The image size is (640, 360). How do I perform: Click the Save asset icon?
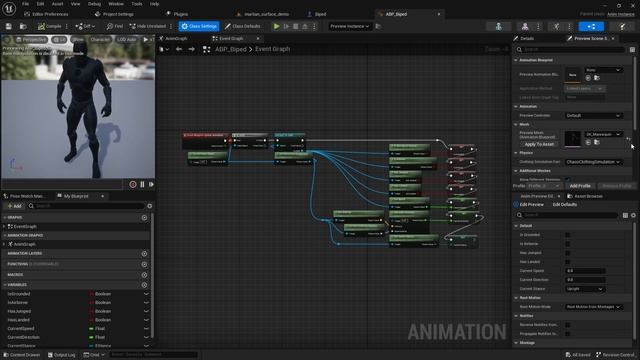click(x=8, y=26)
